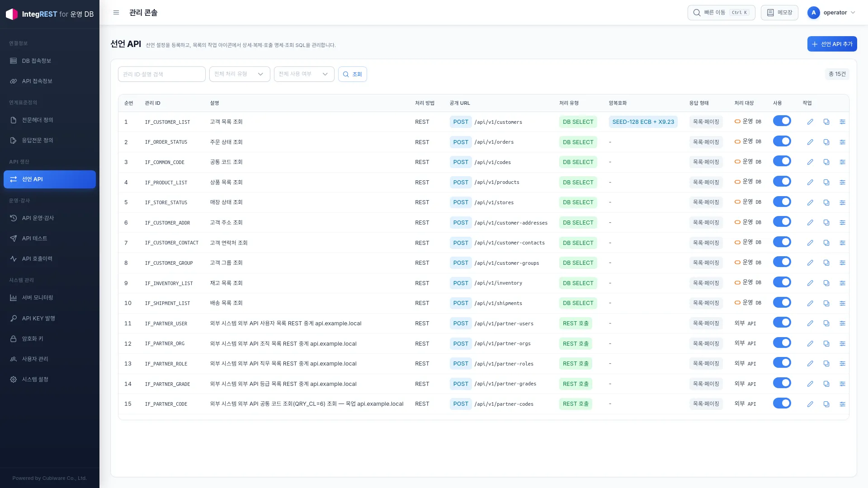Disable the IF_ORDER_STATUS usage switch

pyautogui.click(x=782, y=141)
